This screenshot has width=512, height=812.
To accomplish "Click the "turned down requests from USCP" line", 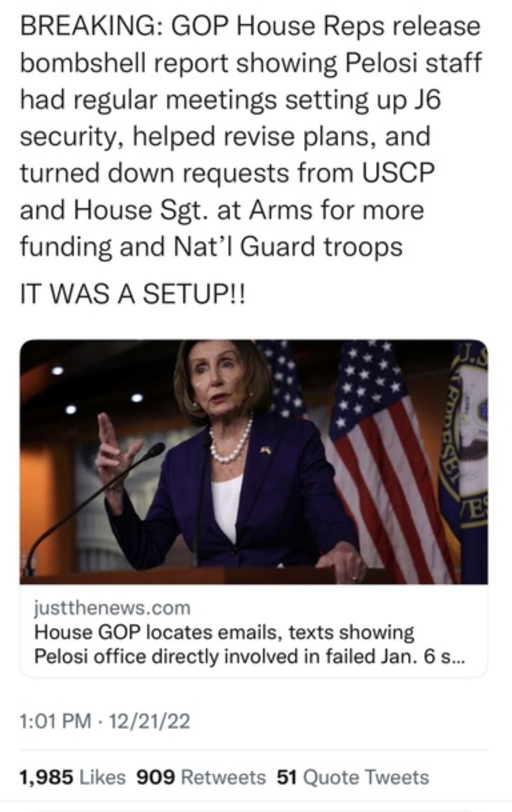I will (x=227, y=173).
